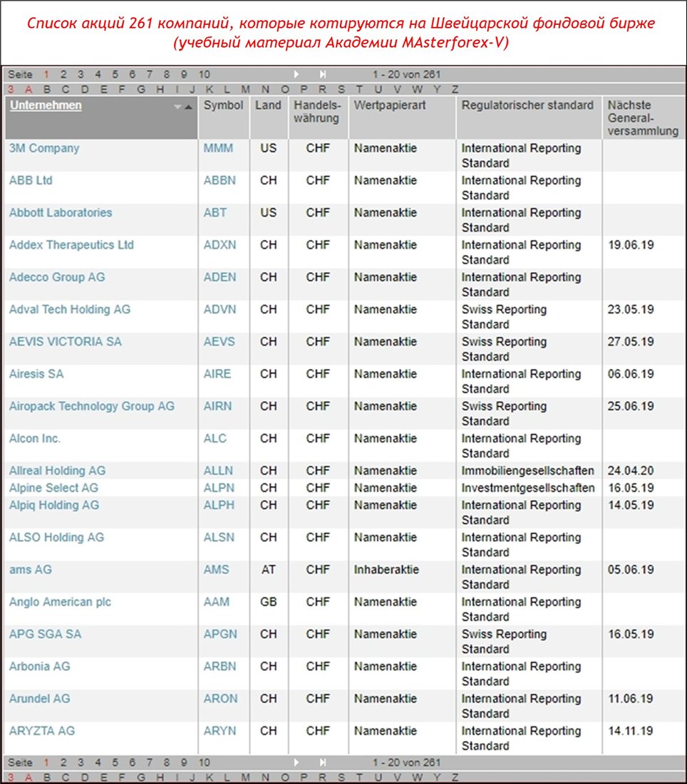Open Adval Tech Holding AG link

(70, 309)
